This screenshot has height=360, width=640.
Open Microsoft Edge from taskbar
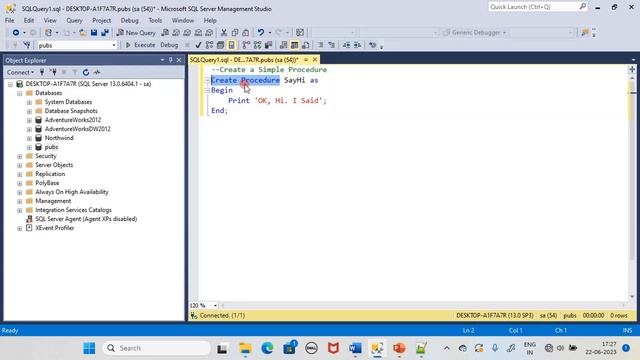click(x=267, y=348)
